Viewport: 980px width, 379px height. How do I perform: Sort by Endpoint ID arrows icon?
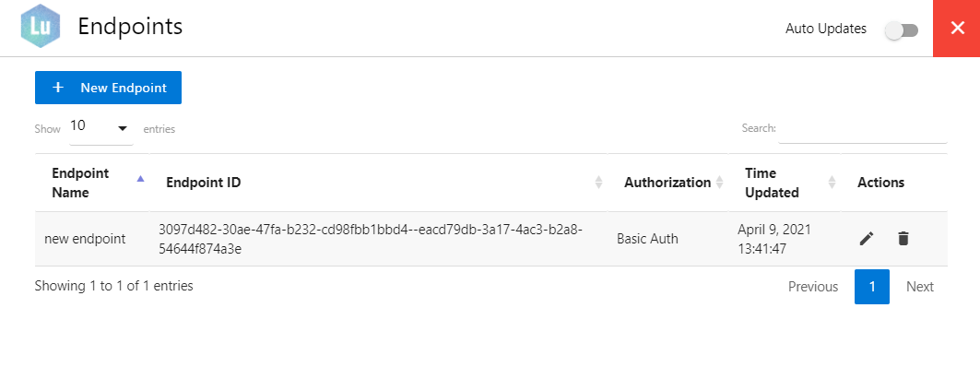(598, 183)
